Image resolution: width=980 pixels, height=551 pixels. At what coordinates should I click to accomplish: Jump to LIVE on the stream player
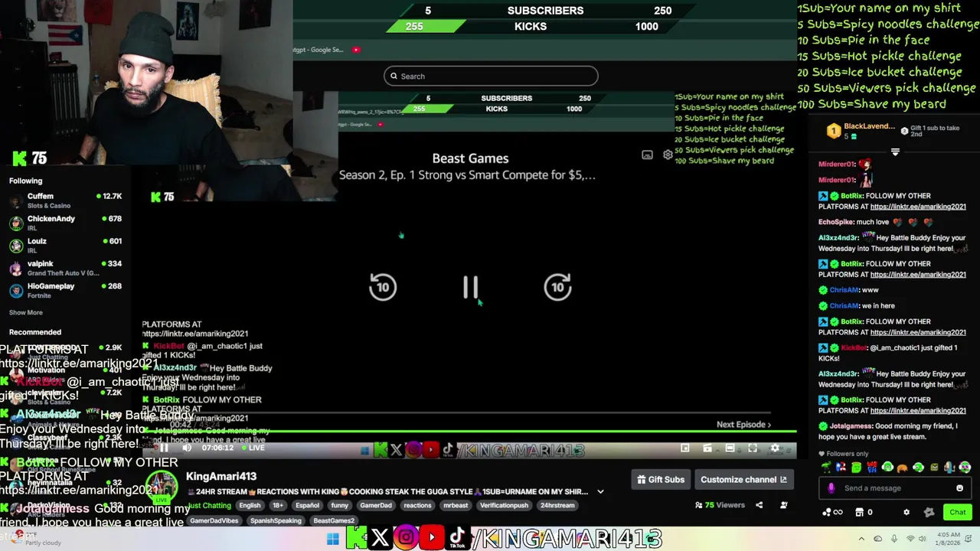[251, 448]
